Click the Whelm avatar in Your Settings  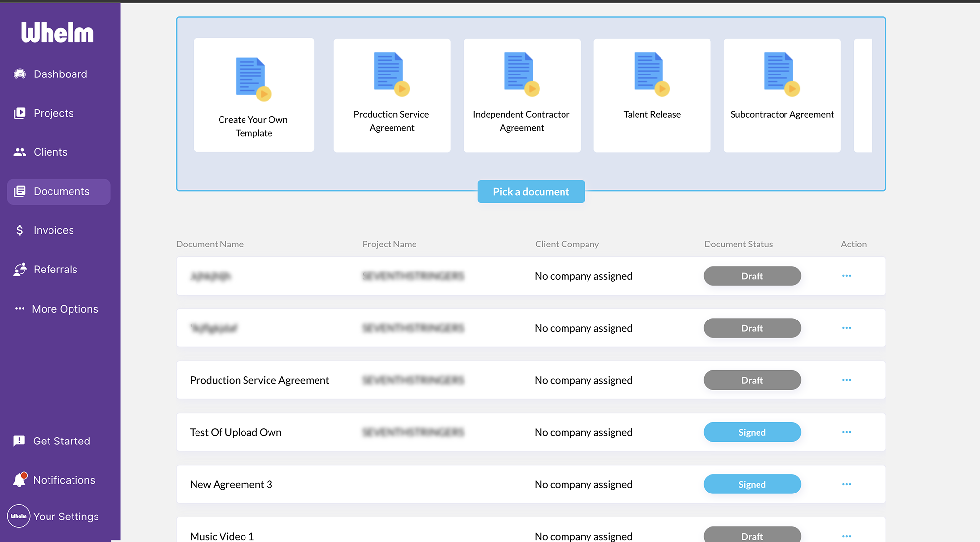tap(19, 516)
